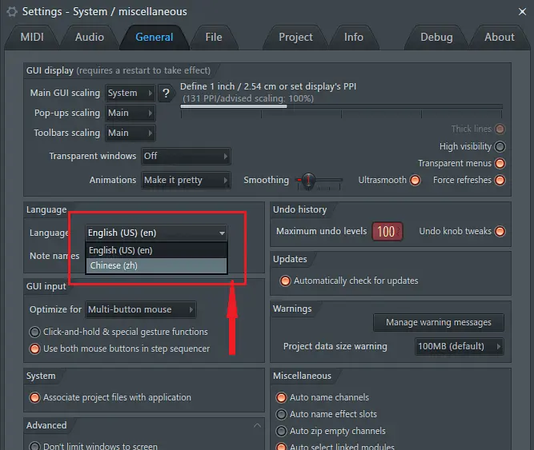The height and width of the screenshot is (450, 534).
Task: Toggle Automatically check for updates
Action: 285,281
